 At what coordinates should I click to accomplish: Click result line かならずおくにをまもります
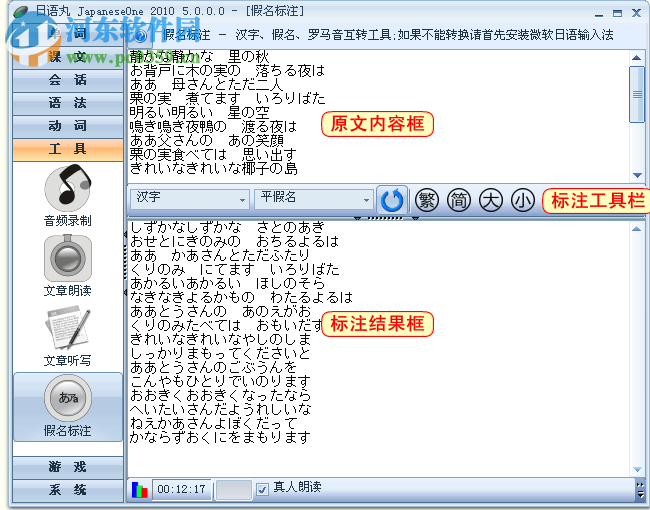click(220, 437)
